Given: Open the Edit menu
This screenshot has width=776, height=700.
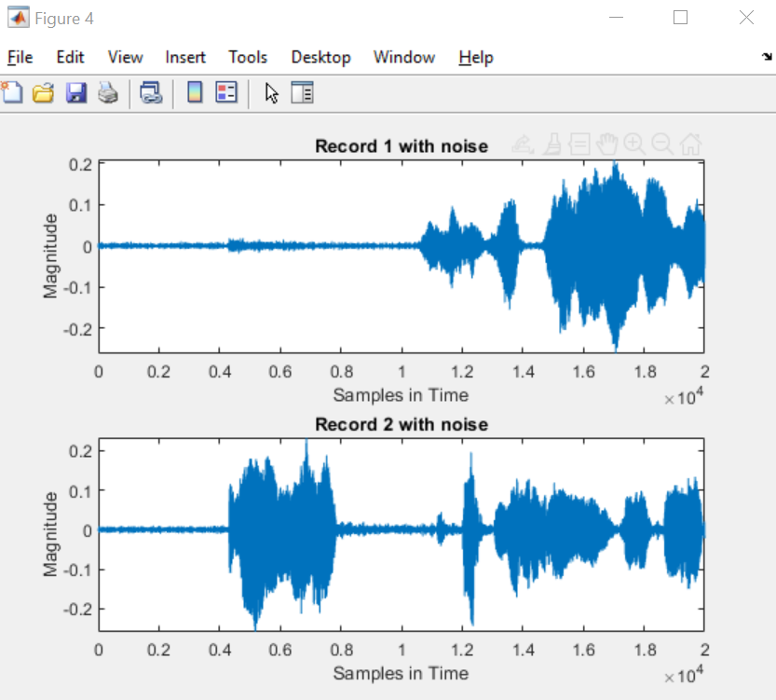Looking at the screenshot, I should (x=70, y=58).
